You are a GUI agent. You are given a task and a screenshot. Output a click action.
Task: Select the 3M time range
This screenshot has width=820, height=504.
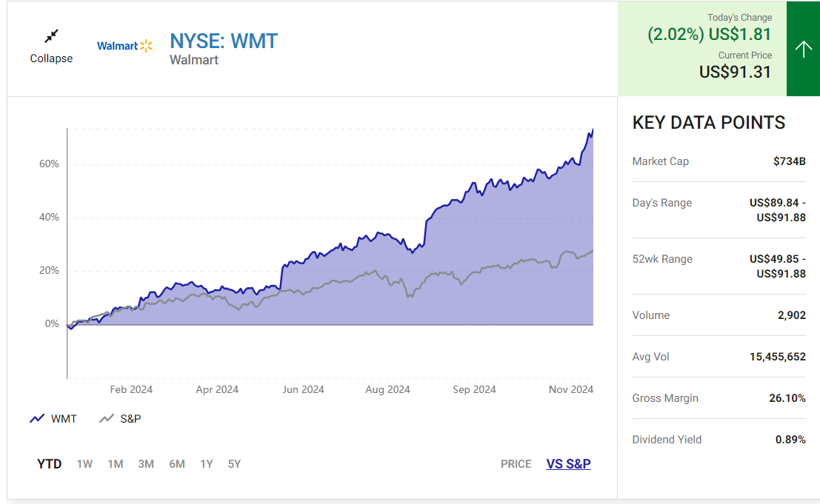146,464
